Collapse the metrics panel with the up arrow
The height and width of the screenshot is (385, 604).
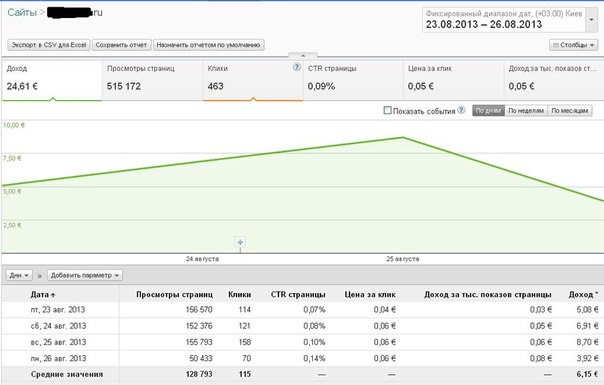click(x=303, y=55)
